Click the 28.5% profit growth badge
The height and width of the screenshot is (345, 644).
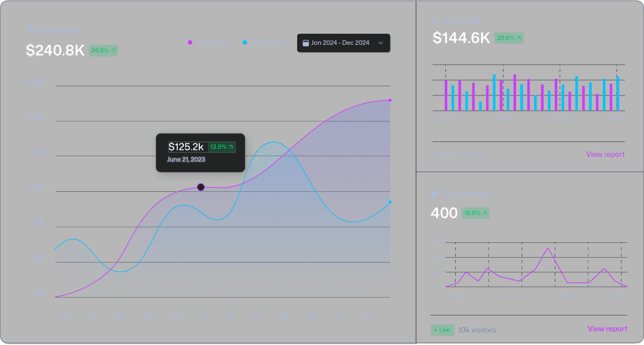[509, 38]
